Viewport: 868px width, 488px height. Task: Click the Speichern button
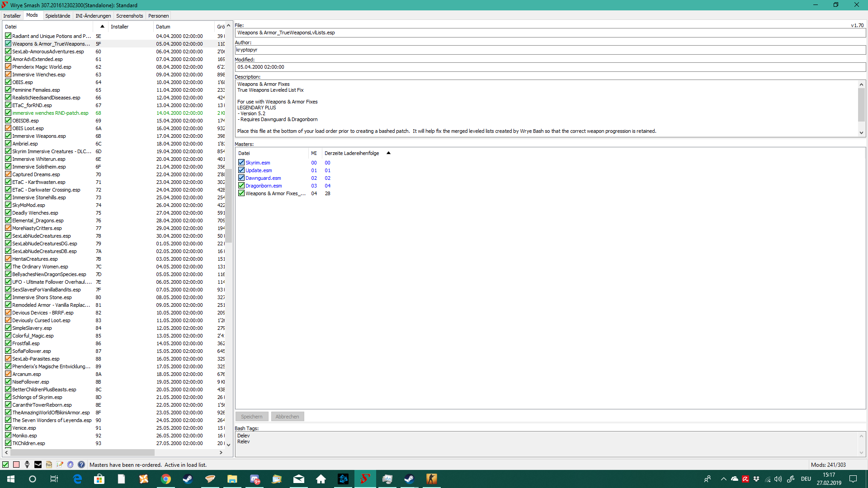(252, 417)
